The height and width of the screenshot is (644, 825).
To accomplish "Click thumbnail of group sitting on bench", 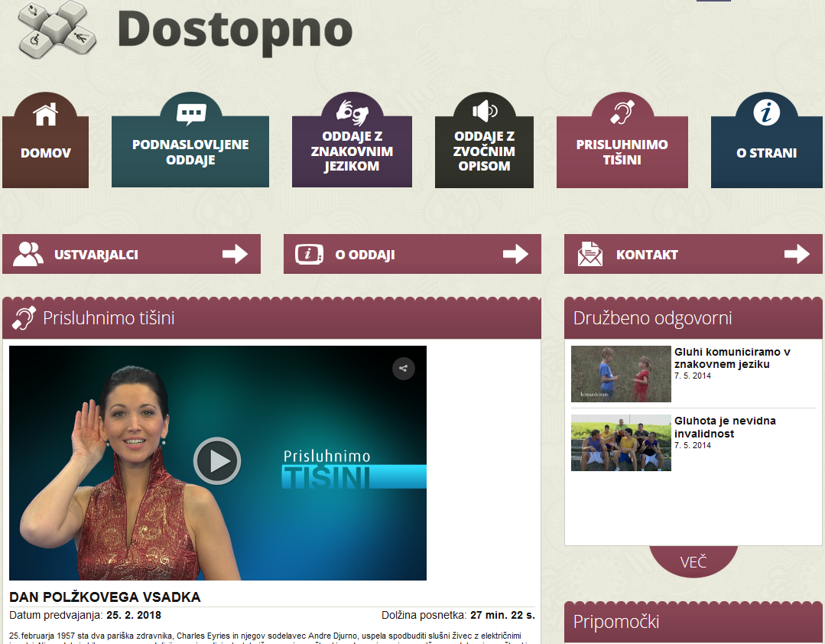I will 621,443.
